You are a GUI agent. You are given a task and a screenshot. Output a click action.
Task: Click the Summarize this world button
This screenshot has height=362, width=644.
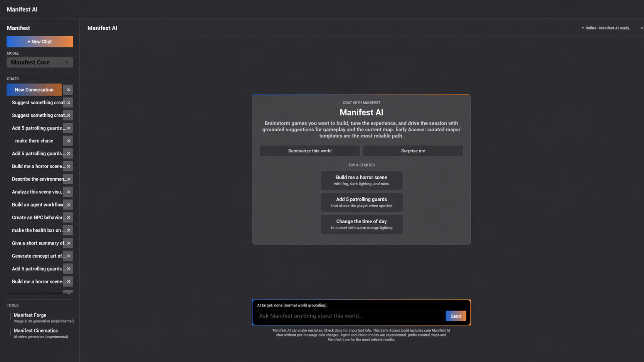(310, 151)
